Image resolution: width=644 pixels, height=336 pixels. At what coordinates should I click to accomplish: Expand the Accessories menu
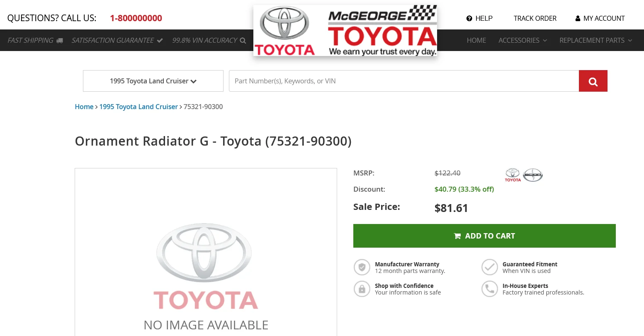[x=522, y=40]
